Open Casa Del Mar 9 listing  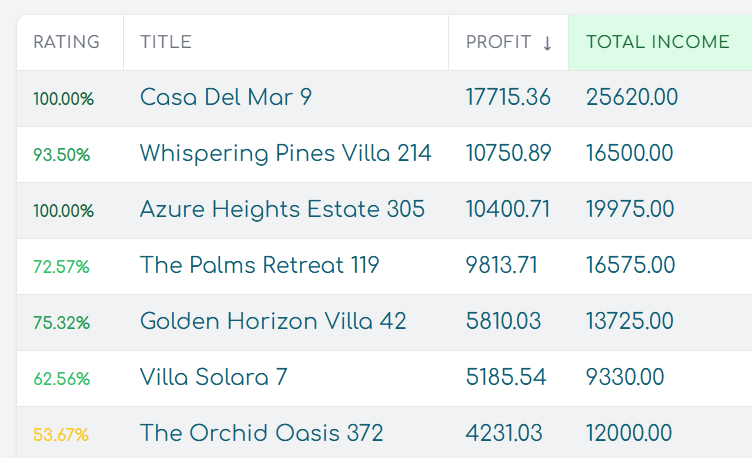(226, 98)
